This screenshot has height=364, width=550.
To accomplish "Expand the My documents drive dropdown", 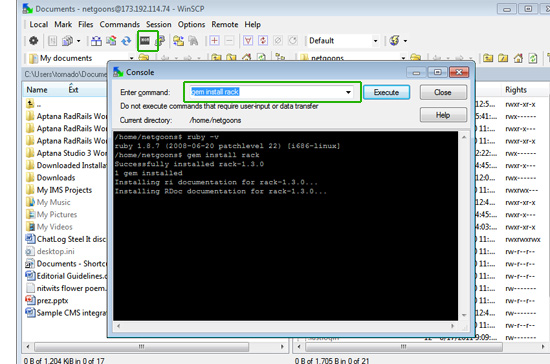I will click(x=132, y=58).
